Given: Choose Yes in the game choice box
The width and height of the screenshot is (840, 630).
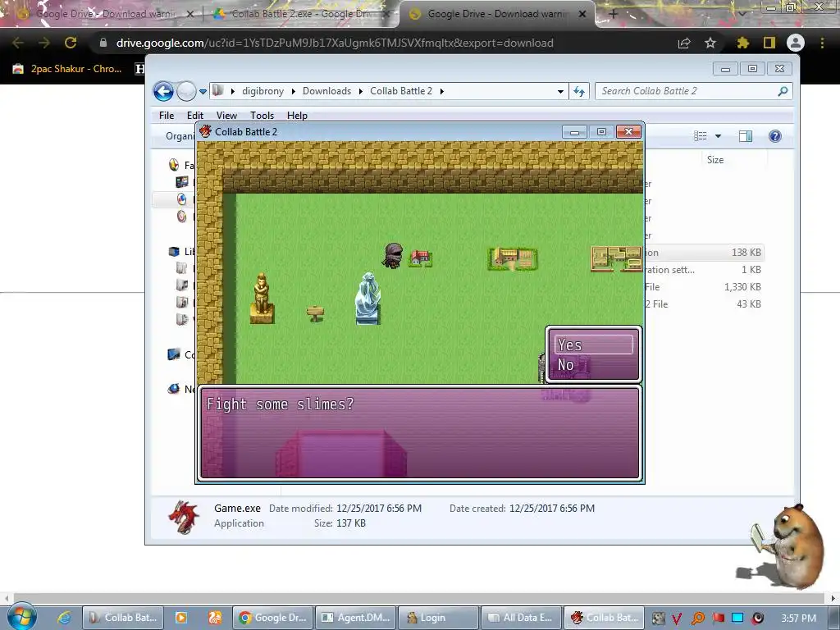Looking at the screenshot, I should (593, 345).
